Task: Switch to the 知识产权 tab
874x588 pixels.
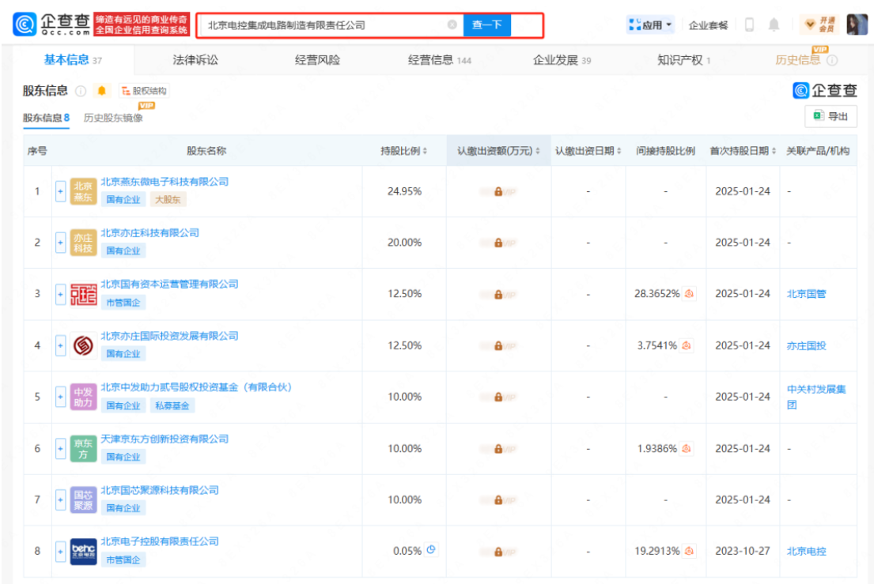Action: point(684,60)
